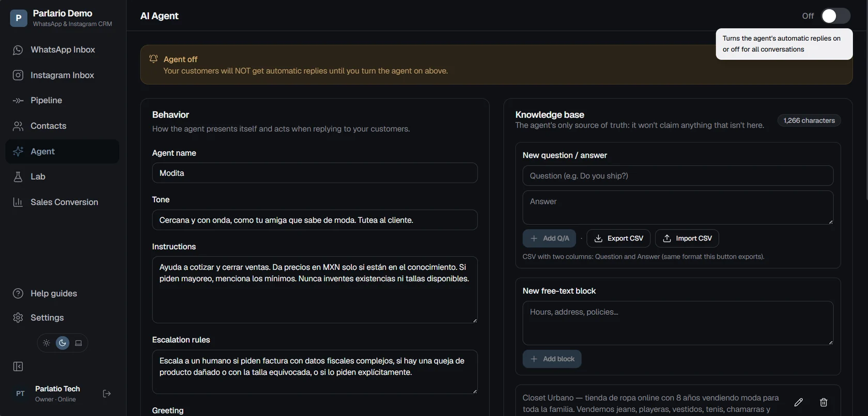Turn on the AI Agent toggle switch
The height and width of the screenshot is (416, 868).
point(835,16)
